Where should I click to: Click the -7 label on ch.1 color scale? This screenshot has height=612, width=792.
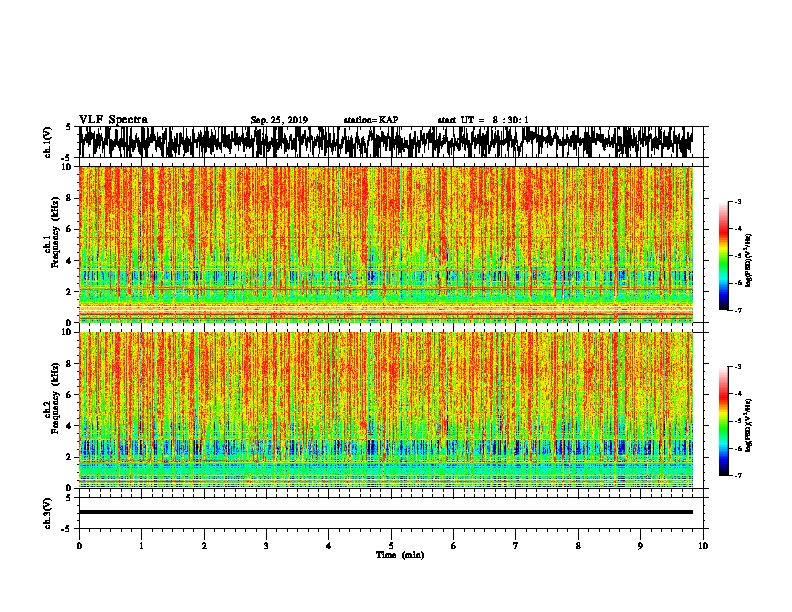(x=737, y=310)
